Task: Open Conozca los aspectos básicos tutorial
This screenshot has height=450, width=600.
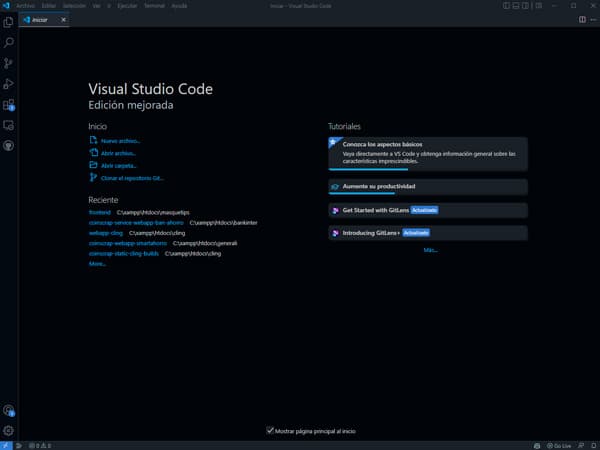Action: point(428,154)
